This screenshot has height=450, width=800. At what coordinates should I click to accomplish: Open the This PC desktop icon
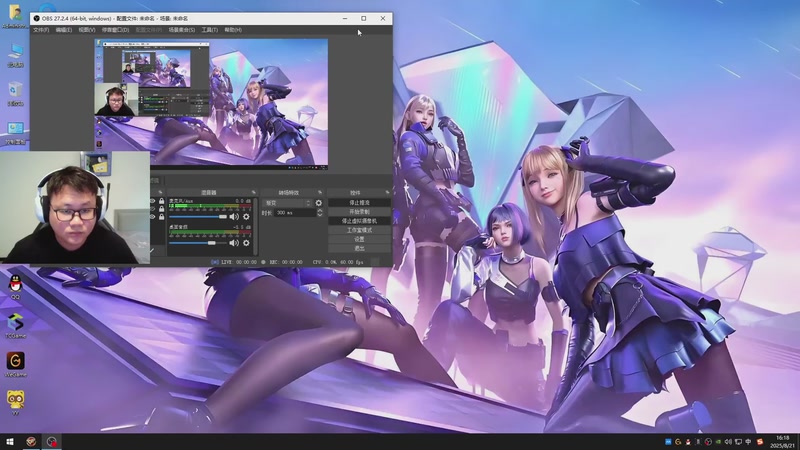point(15,55)
